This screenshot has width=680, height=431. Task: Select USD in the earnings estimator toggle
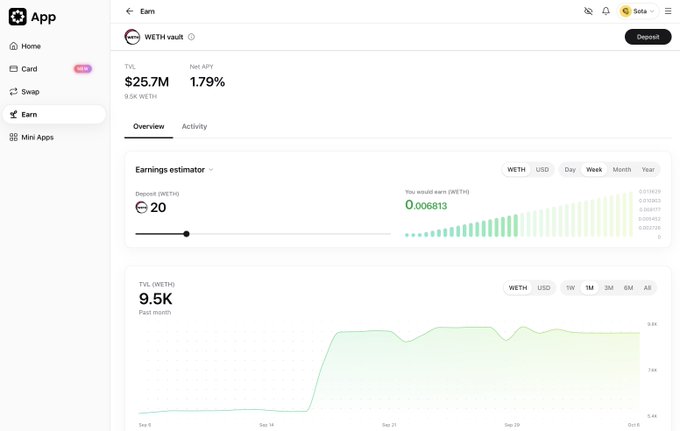click(542, 170)
